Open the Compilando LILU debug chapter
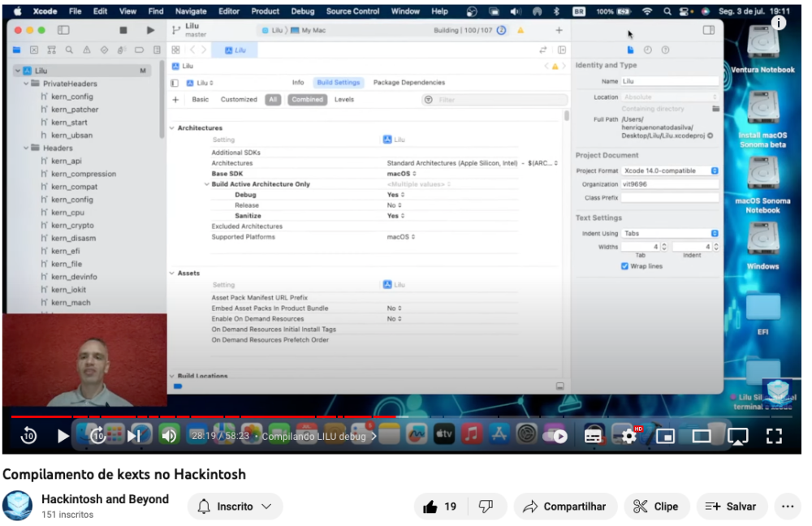The width and height of the screenshot is (812, 526). point(319,437)
